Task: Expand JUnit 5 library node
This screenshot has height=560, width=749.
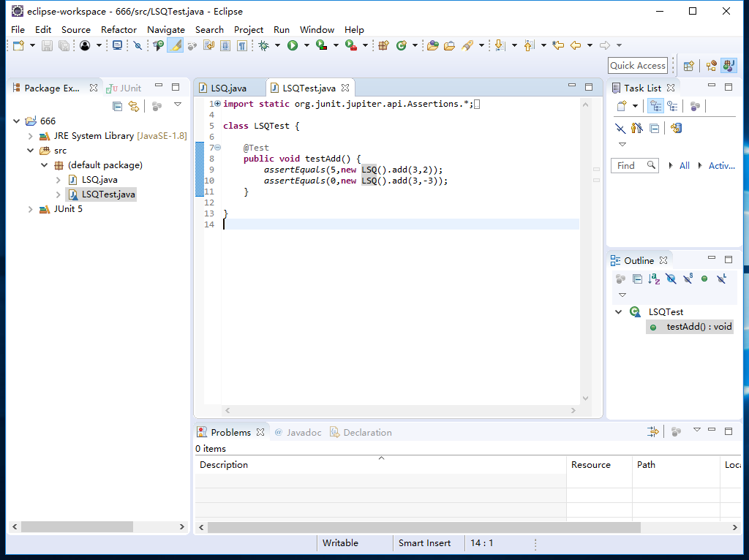Action: 31,209
